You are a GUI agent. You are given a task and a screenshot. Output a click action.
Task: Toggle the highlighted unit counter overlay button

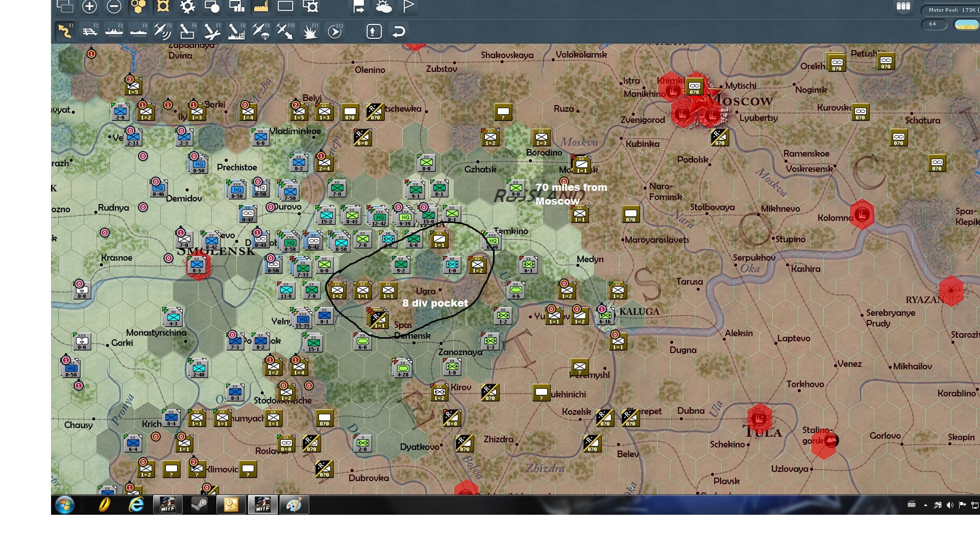tap(163, 6)
